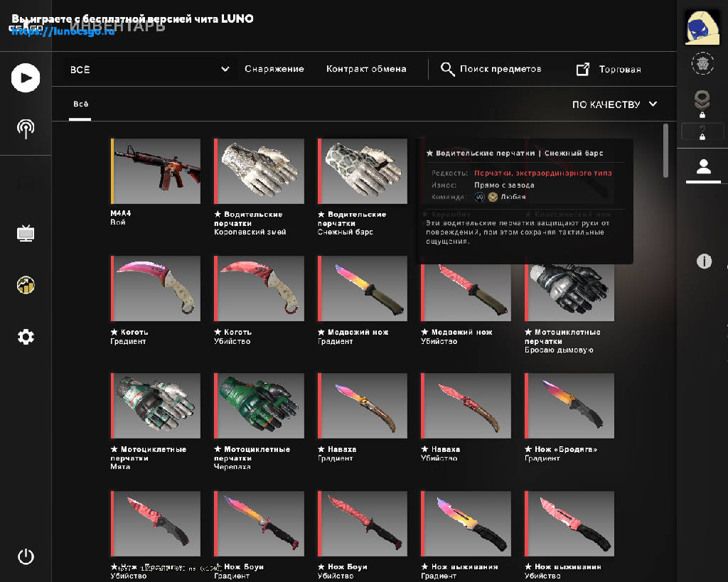The width and height of the screenshot is (728, 582).
Task: Click the magnifier search icon
Action: [447, 69]
